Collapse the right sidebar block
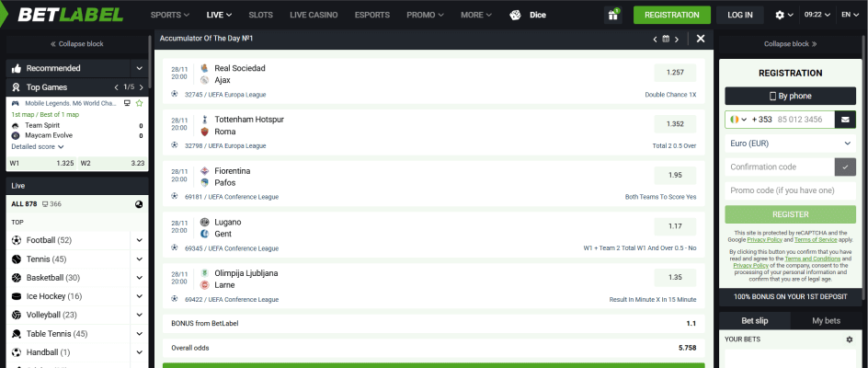The height and width of the screenshot is (368, 868). 791,44
